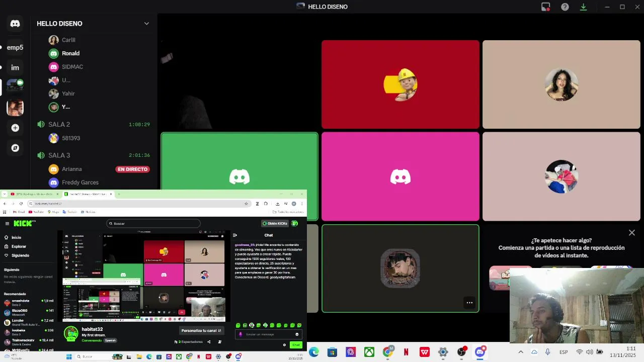Select the emp5 server icon
The width and height of the screenshot is (644, 362).
coord(15,47)
